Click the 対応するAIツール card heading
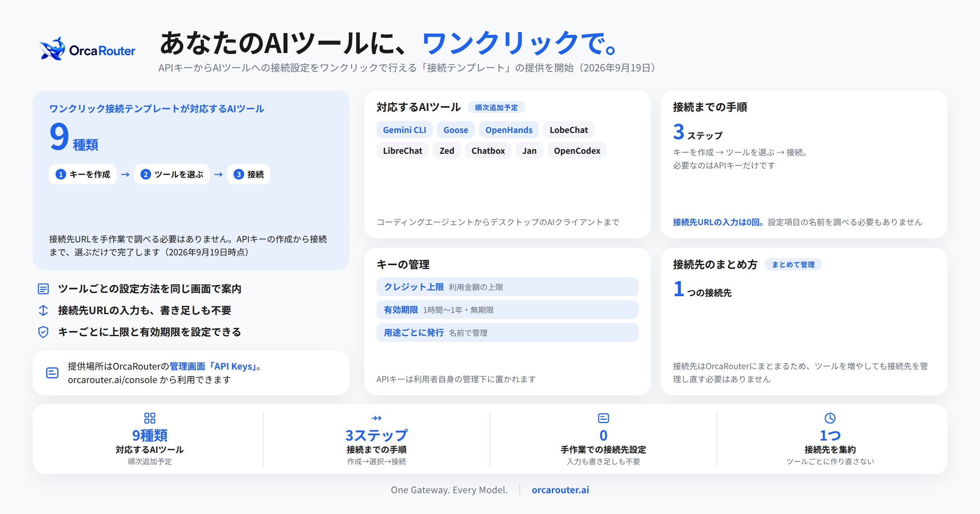Screen dimensions: 980x514 [419, 107]
